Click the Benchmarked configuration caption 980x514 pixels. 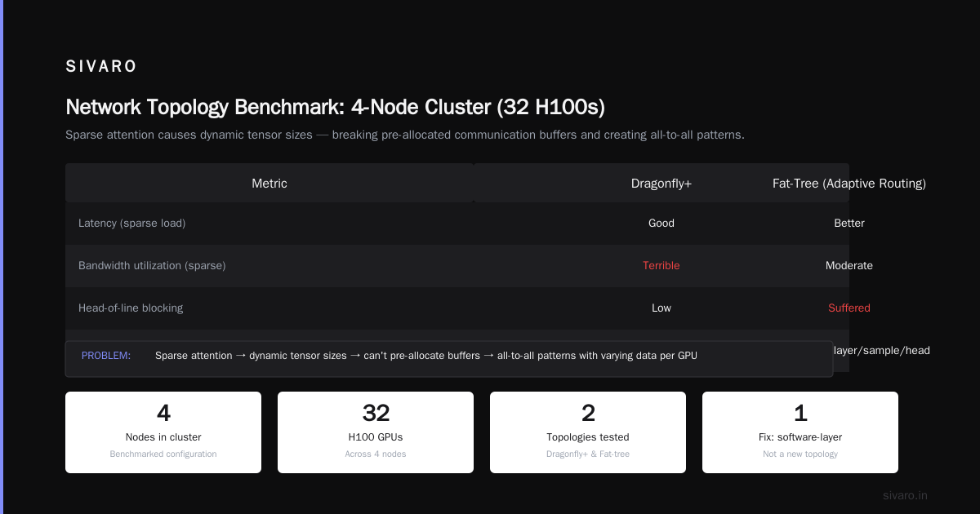pyautogui.click(x=163, y=454)
